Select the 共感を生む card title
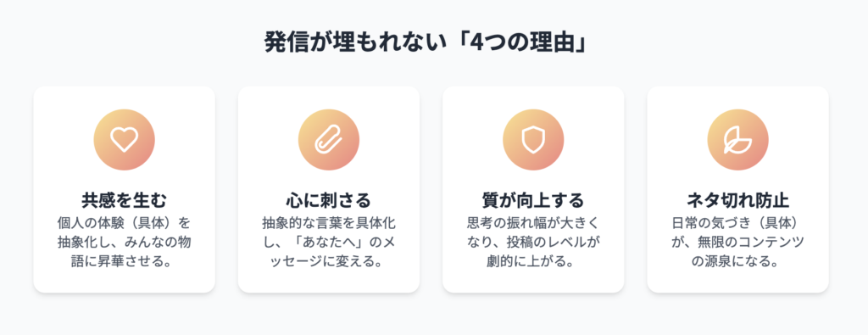Viewport: 868px width, 335px height. (x=124, y=200)
